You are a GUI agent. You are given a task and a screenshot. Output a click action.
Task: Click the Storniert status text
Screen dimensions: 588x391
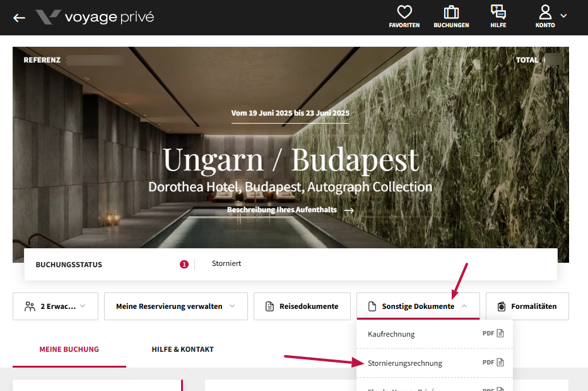click(x=226, y=263)
